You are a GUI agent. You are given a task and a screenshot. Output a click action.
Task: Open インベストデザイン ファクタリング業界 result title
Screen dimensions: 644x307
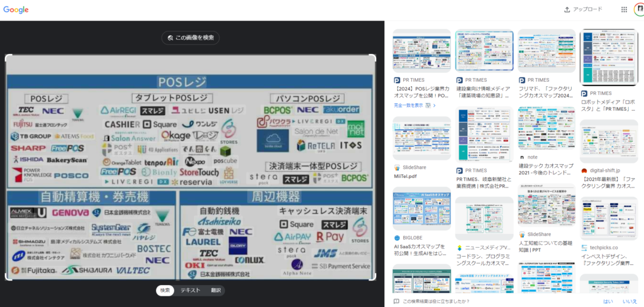[609, 259]
